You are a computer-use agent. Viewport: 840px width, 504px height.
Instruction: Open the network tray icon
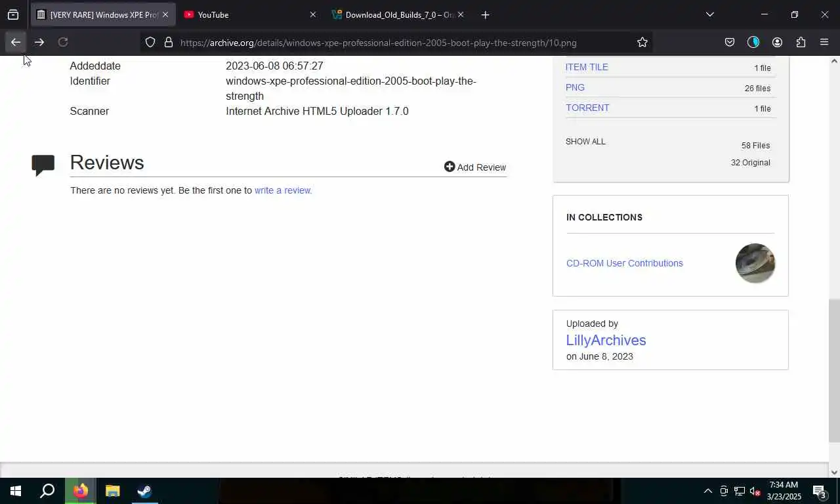[x=740, y=491]
